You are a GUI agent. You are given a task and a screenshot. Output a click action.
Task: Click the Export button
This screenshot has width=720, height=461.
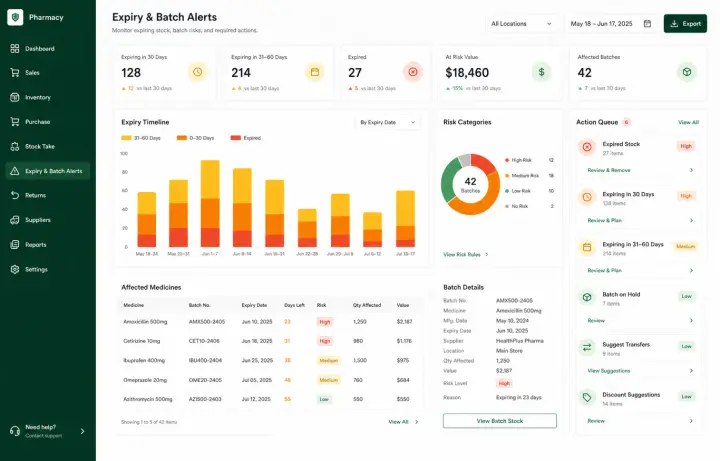point(685,23)
